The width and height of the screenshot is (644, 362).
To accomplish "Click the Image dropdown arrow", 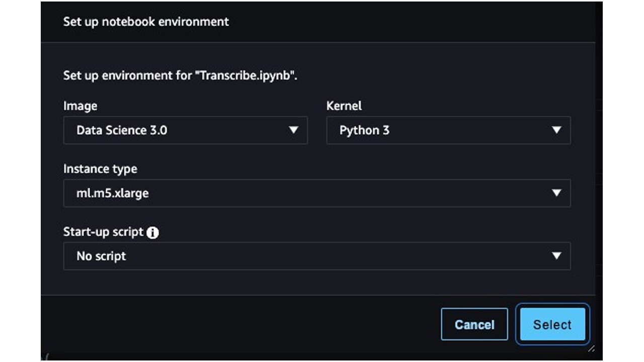I will [x=293, y=130].
